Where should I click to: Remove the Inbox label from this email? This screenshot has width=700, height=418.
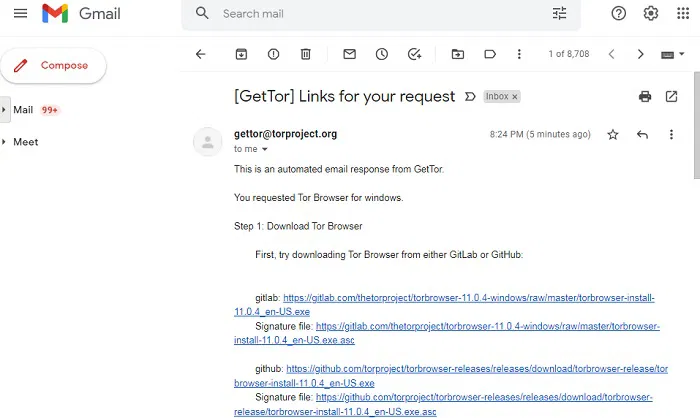(x=515, y=96)
